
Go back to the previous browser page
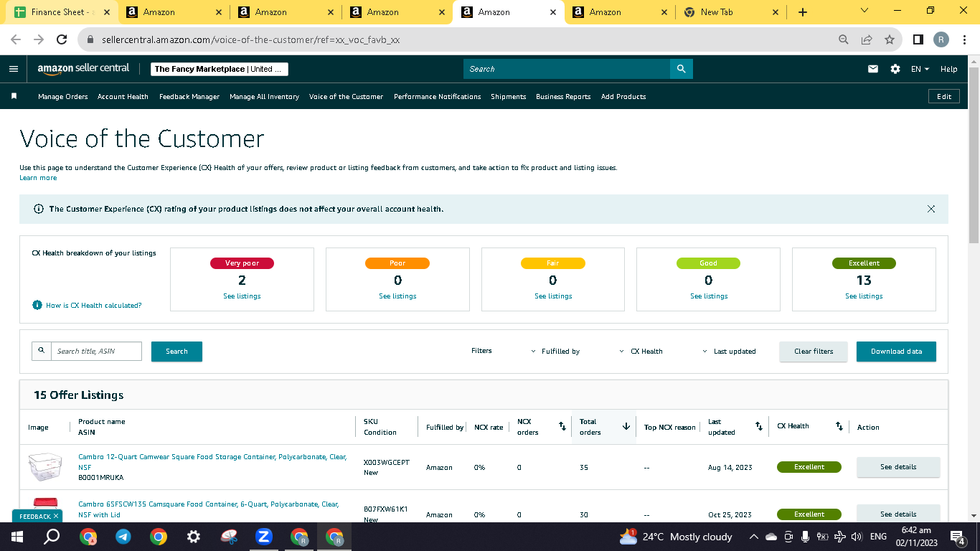coord(16,39)
